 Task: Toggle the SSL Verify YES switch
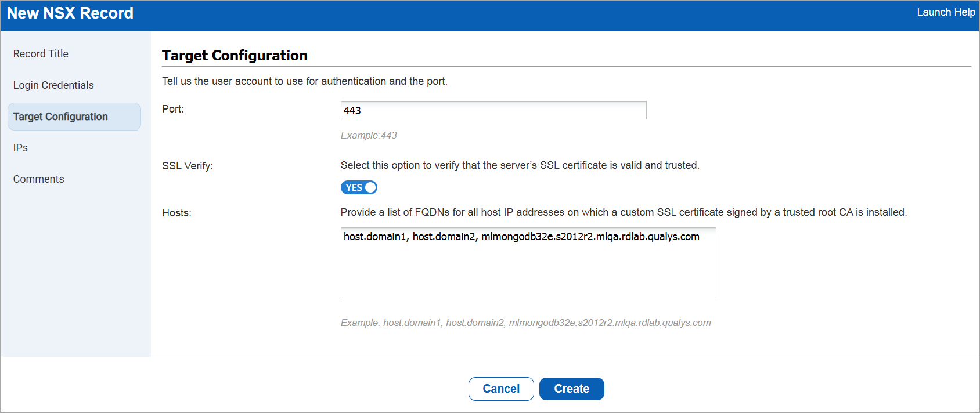pos(359,187)
